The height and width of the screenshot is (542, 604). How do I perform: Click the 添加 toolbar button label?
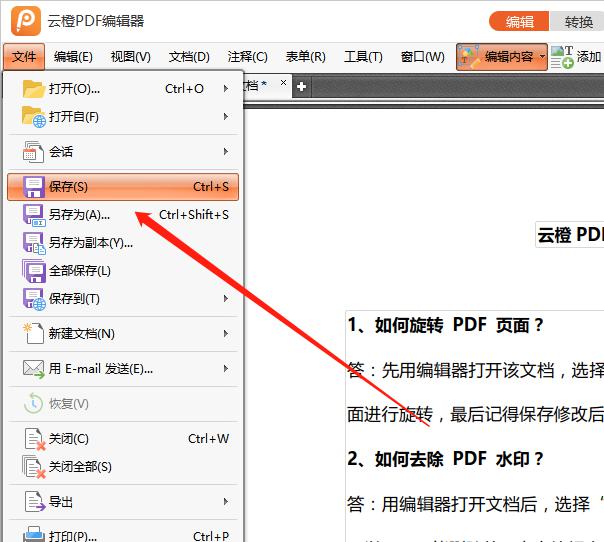pyautogui.click(x=589, y=57)
